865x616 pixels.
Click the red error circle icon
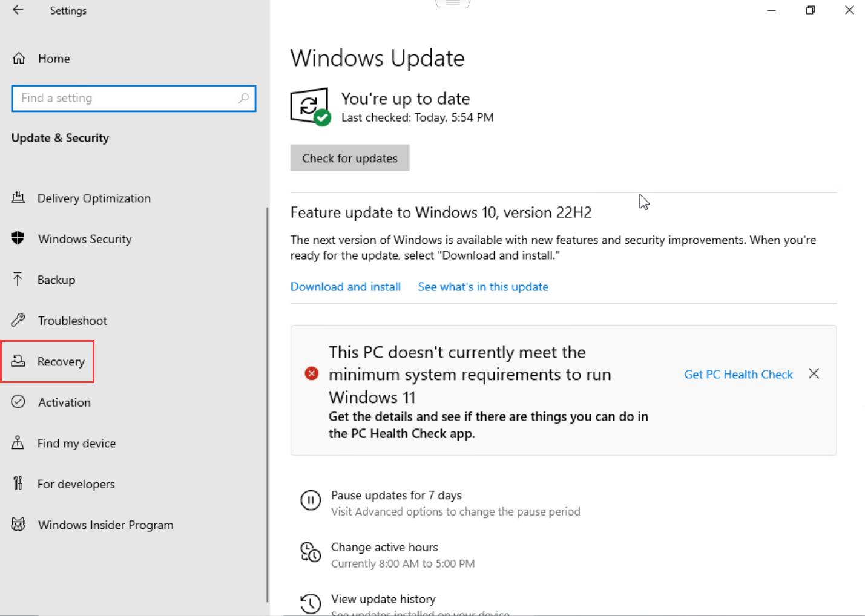[312, 373]
